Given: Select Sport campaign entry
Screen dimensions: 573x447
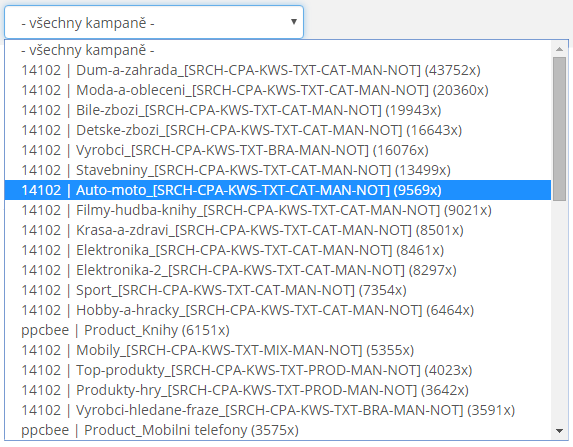Looking at the screenshot, I should click(x=278, y=290).
